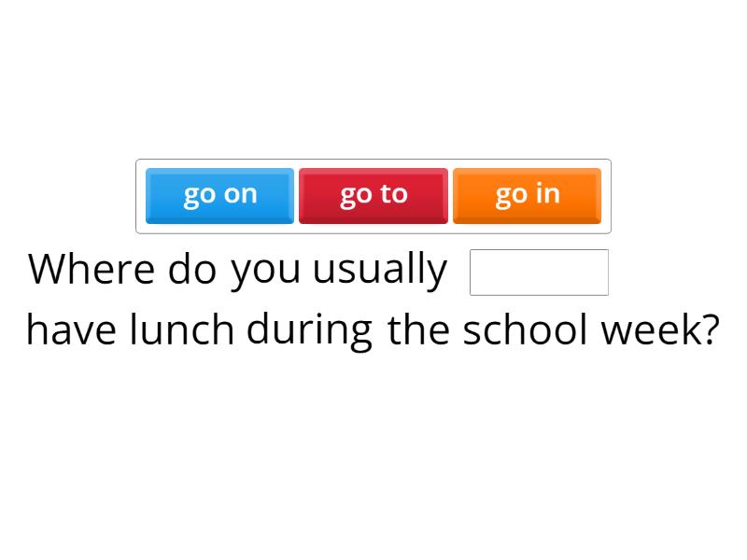This screenshot has width=747, height=560.
Task: Click the word bank container holding the answers
Action: tap(373, 195)
